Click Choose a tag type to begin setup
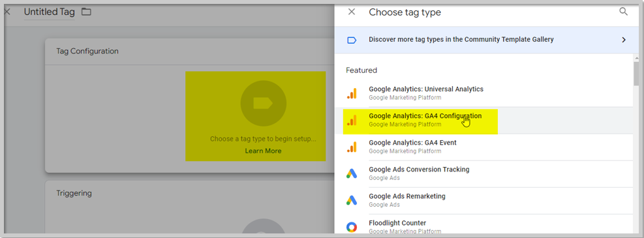Viewport: 644px width, 238px height. [x=263, y=139]
